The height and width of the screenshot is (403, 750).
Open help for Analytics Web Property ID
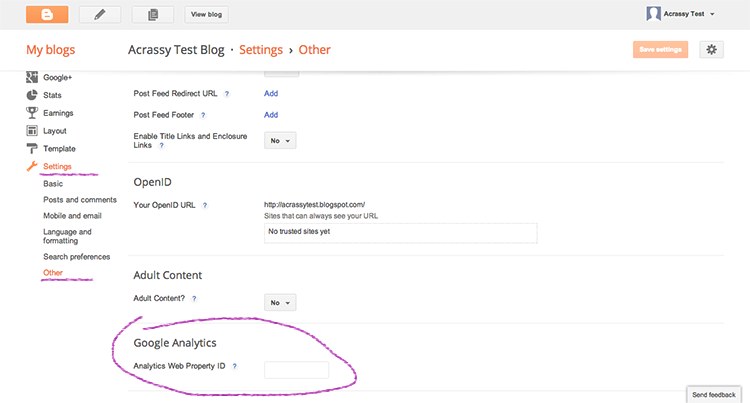[234, 366]
